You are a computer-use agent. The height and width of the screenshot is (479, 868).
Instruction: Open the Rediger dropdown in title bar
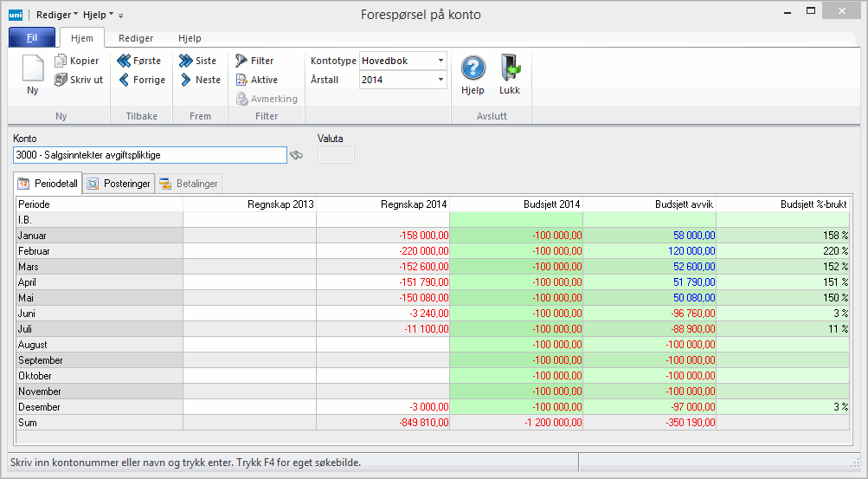[x=57, y=15]
